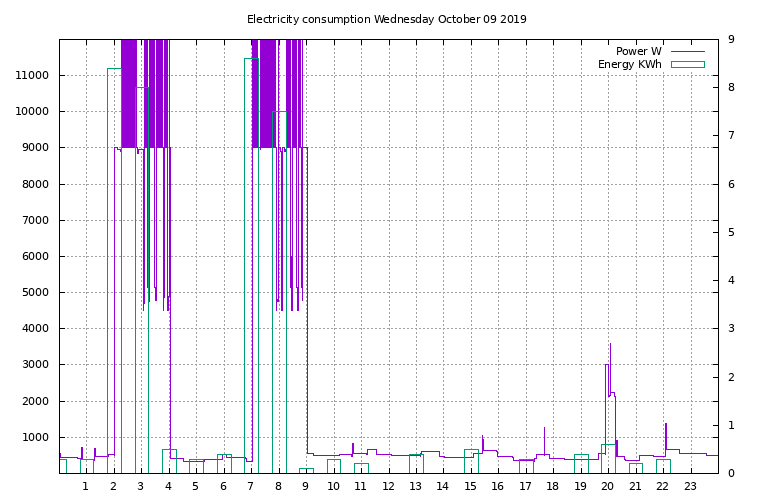Click the 6000 label on left axis

point(35,257)
